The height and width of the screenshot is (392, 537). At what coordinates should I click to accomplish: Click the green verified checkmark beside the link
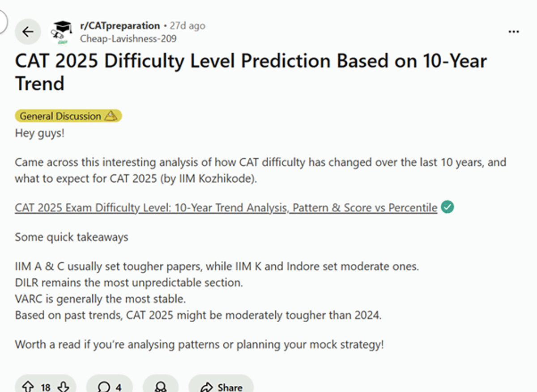pyautogui.click(x=447, y=207)
